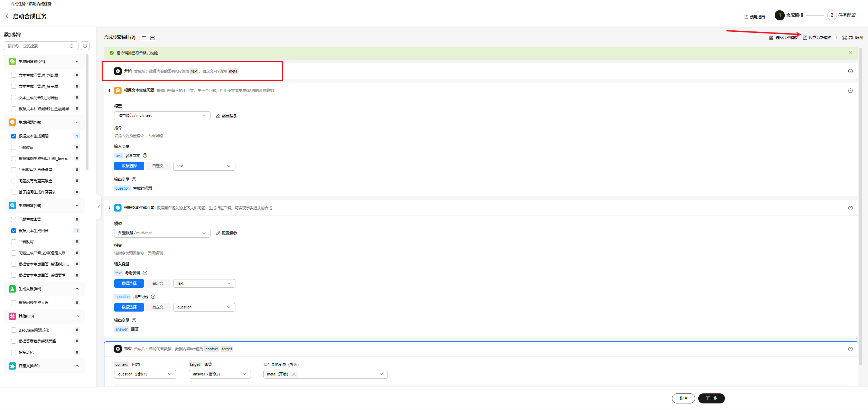Open 使用指南 guide icon
The height and width of the screenshot is (410, 868).
point(746,17)
